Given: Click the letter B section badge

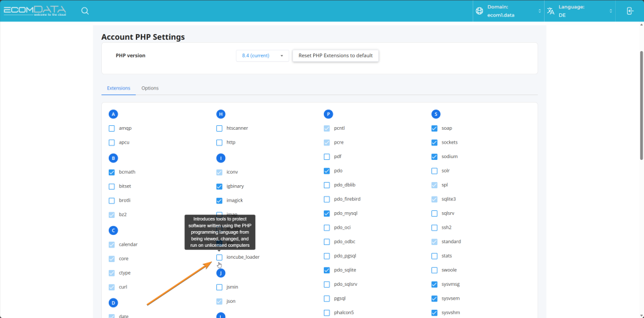Looking at the screenshot, I should tap(113, 158).
